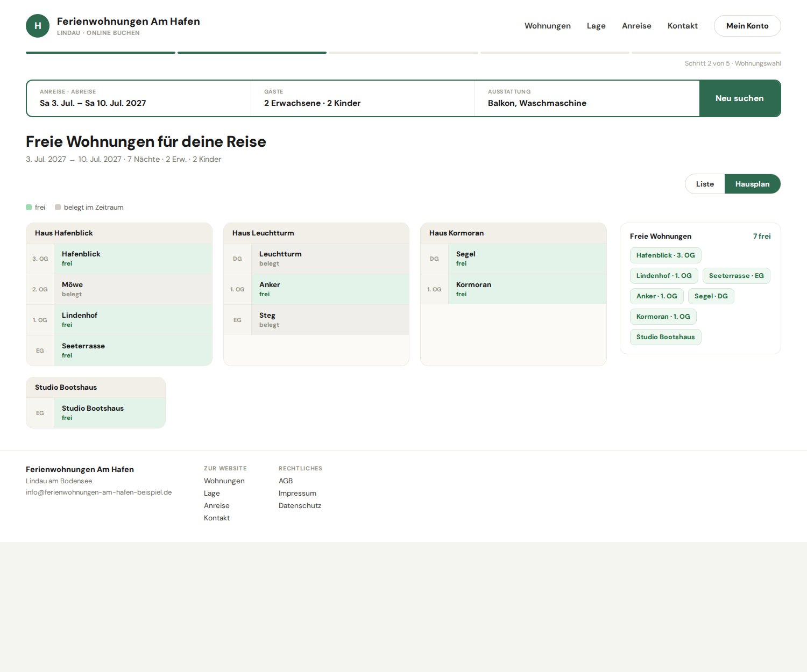
Task: Click the Anker · 1. OG chip
Action: pyautogui.click(x=657, y=296)
